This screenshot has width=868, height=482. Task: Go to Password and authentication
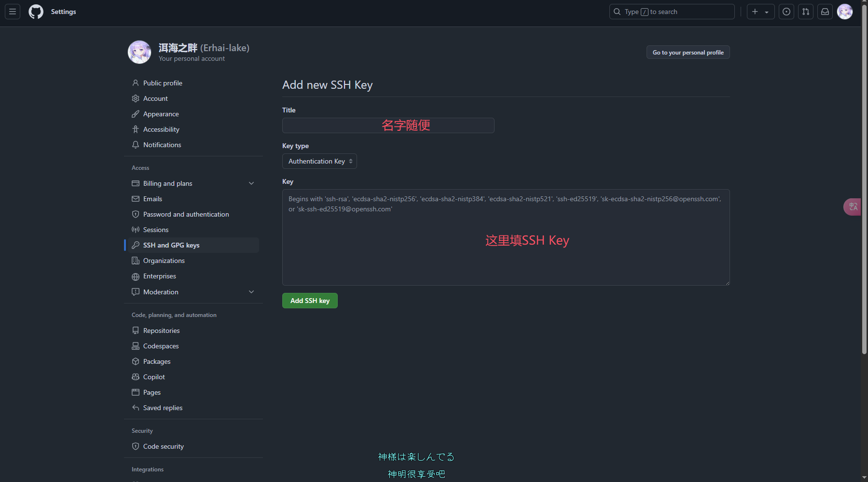point(186,214)
